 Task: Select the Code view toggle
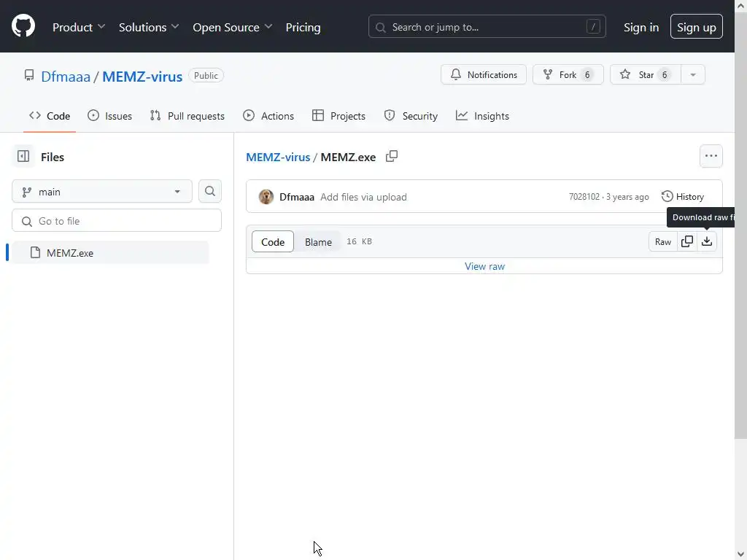click(273, 242)
